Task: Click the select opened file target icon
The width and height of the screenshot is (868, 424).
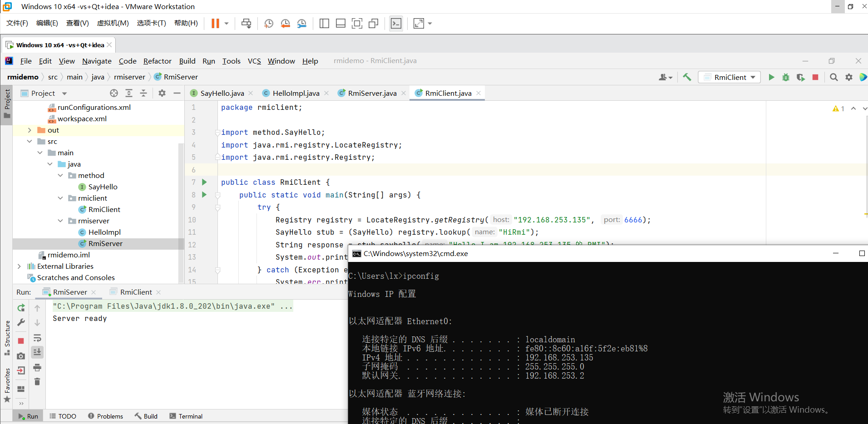Action: 114,93
